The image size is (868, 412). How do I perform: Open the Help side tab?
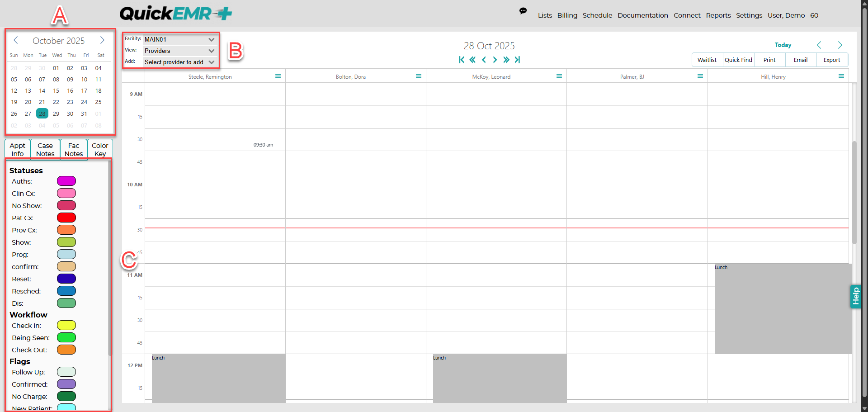[855, 296]
